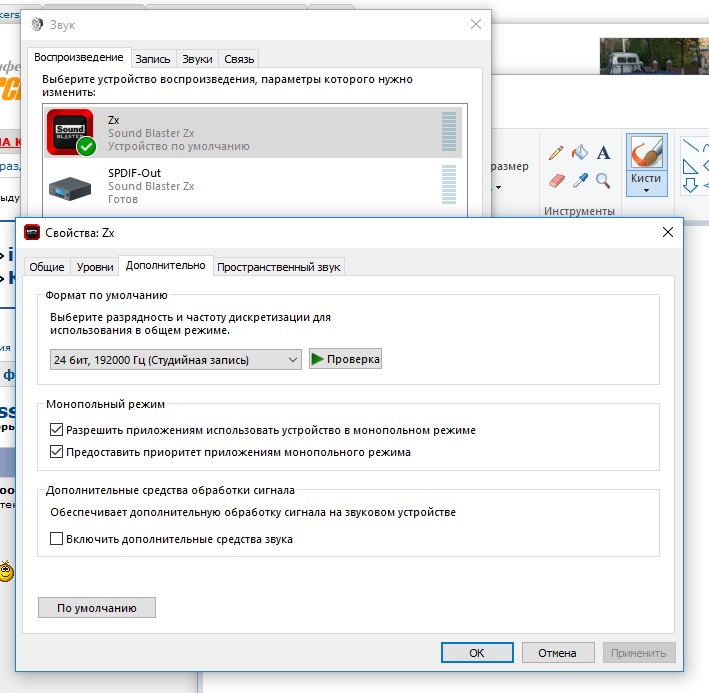Expand the Кисти dropdown arrow in Paint
The height and width of the screenshot is (693, 709).
pos(646,191)
